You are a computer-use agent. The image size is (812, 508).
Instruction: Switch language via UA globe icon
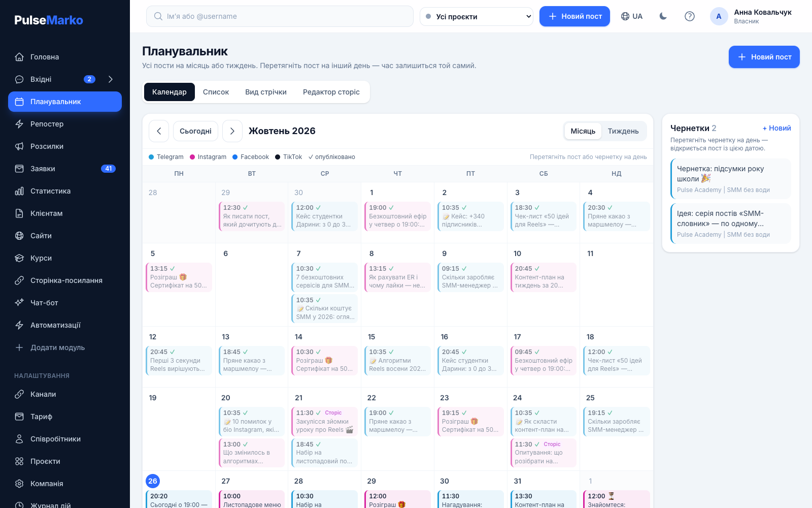click(x=632, y=16)
